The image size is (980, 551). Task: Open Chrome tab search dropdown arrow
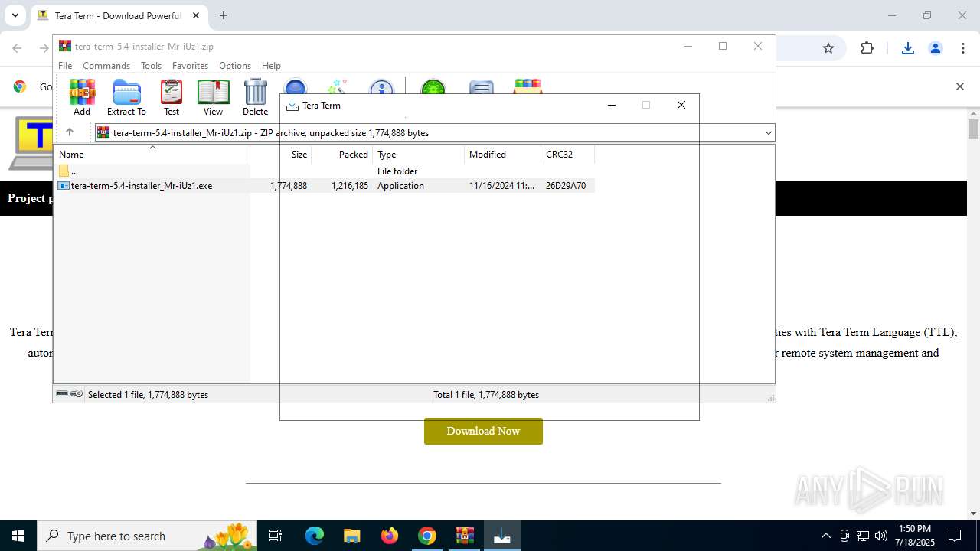pyautogui.click(x=15, y=15)
